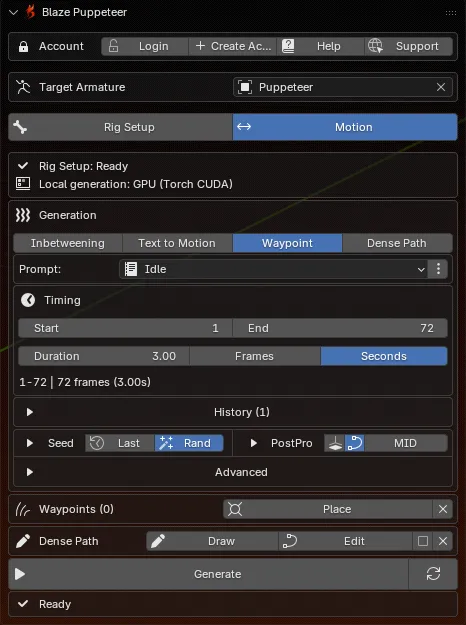
Task: Click the Waypoints signal icon
Action: pyautogui.click(x=23, y=509)
